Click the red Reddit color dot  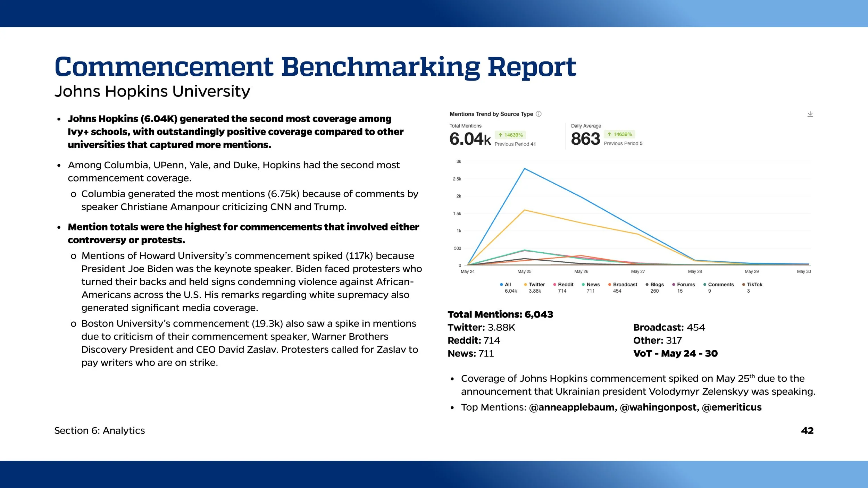tap(554, 285)
